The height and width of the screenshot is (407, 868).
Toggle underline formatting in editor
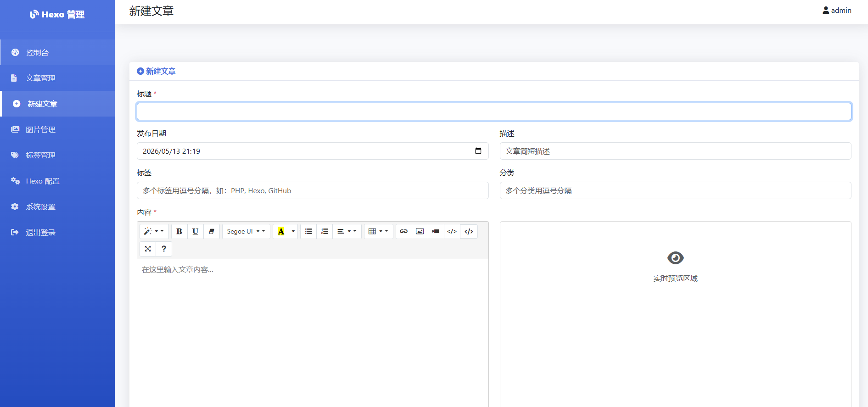tap(196, 231)
